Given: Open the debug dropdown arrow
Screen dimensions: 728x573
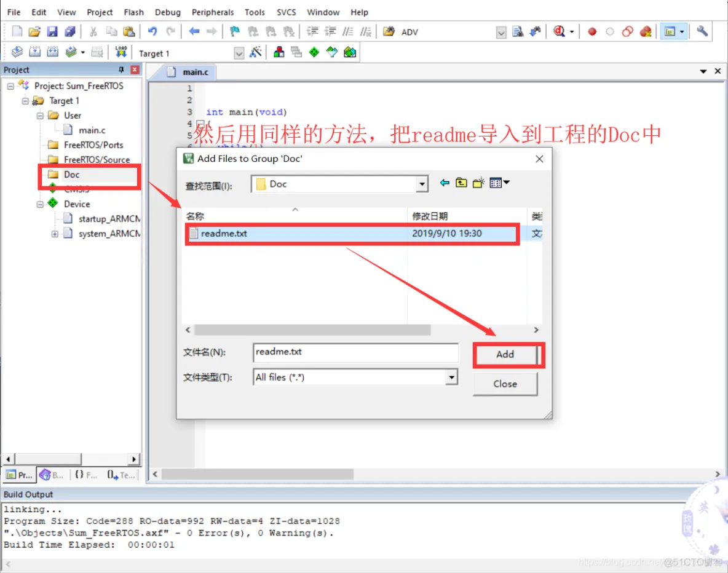Looking at the screenshot, I should [x=572, y=32].
